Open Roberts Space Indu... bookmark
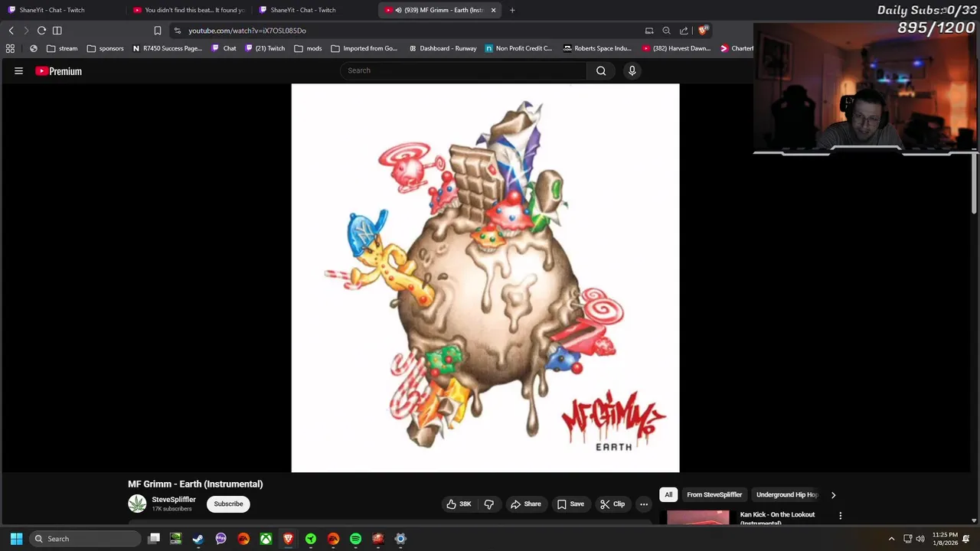Image resolution: width=980 pixels, height=551 pixels. click(x=597, y=48)
